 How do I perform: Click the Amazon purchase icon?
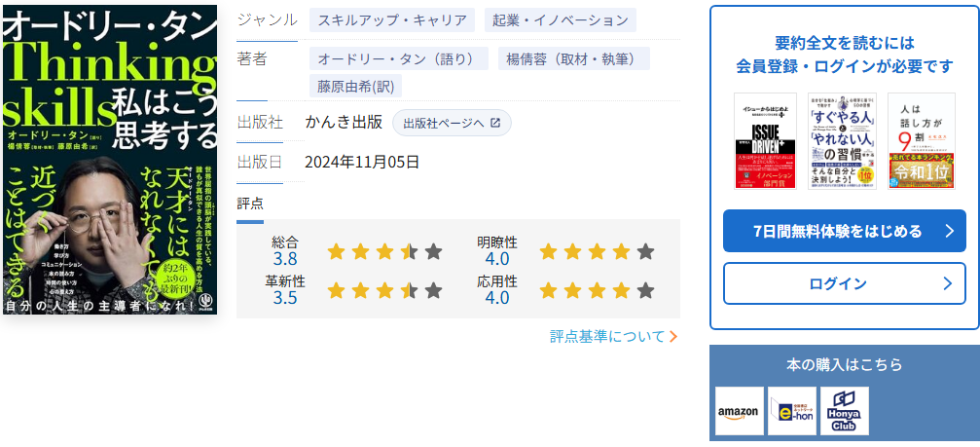coord(740,411)
